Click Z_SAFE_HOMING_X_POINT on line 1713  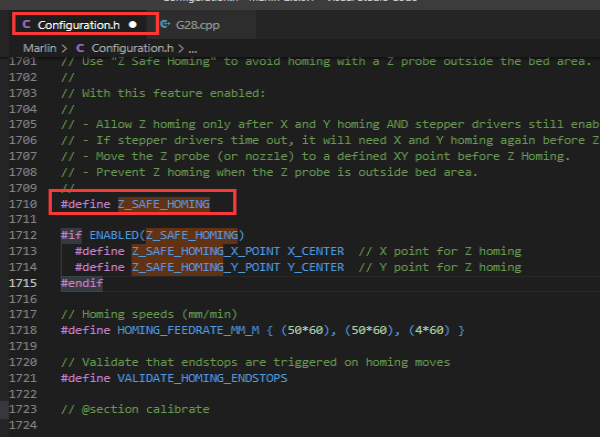tap(206, 251)
